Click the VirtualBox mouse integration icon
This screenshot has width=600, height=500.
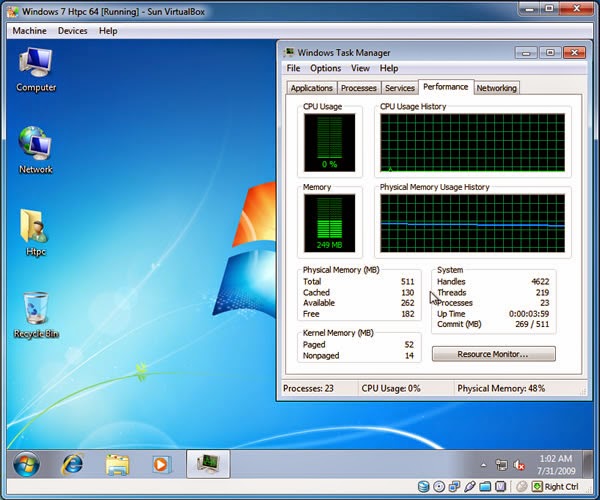click(x=522, y=487)
